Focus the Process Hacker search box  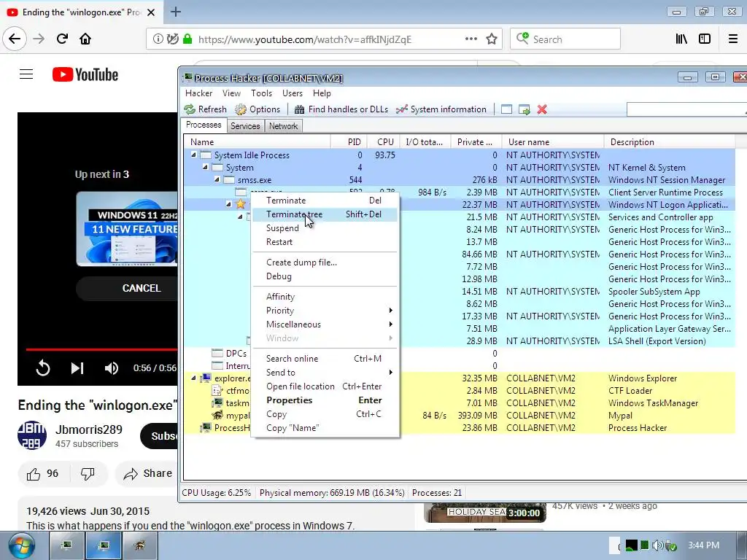[686, 109]
